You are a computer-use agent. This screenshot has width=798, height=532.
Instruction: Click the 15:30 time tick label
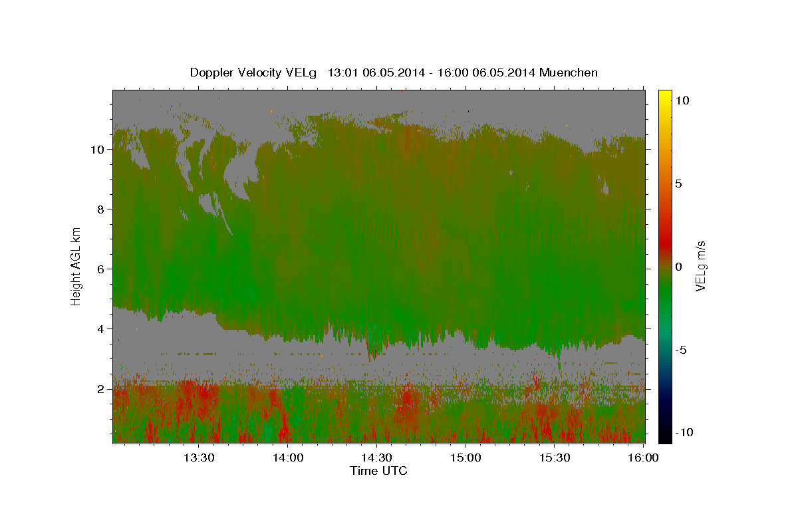point(554,458)
